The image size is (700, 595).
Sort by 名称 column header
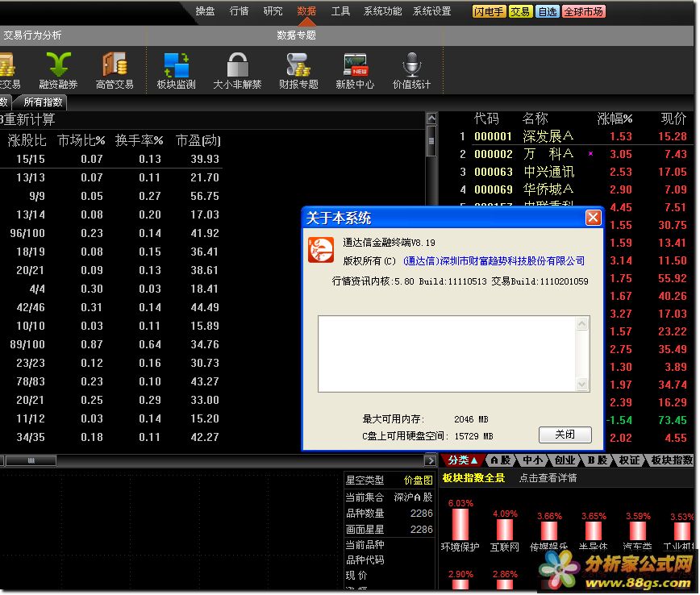(535, 119)
